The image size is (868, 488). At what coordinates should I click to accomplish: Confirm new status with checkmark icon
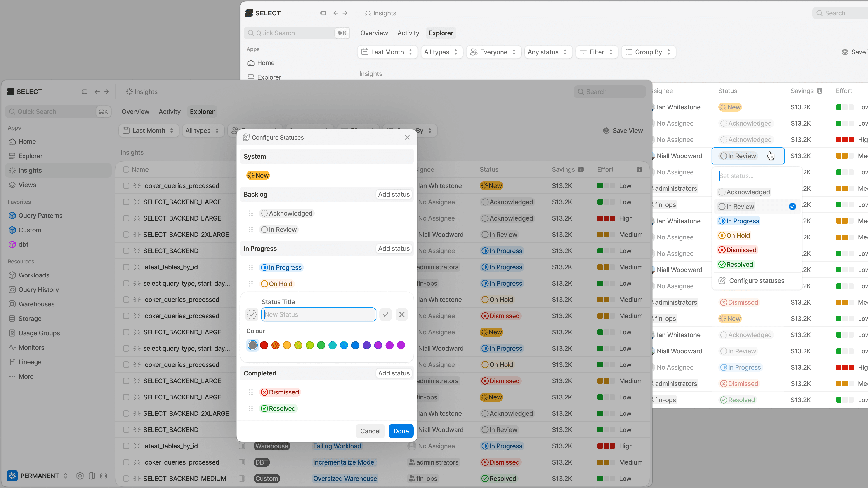click(385, 314)
